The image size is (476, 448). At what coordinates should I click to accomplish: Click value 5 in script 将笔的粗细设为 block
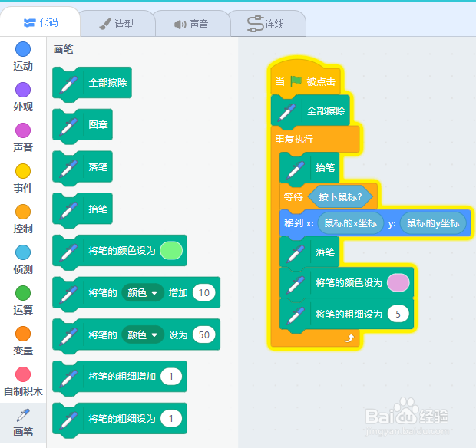point(398,314)
